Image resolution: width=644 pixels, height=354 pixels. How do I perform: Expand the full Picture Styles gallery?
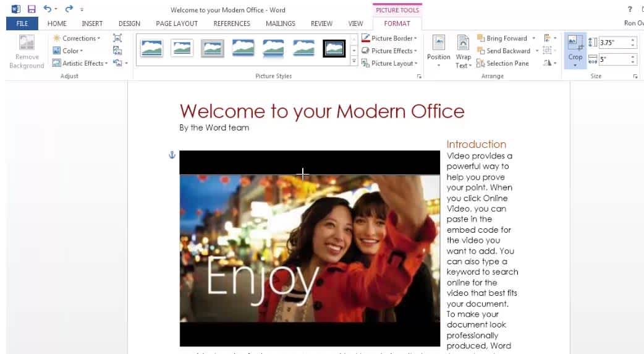pos(354,61)
